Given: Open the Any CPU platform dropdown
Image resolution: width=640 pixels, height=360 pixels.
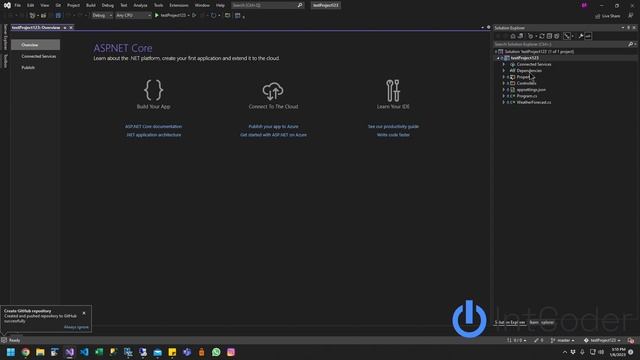Looking at the screenshot, I should (x=133, y=16).
